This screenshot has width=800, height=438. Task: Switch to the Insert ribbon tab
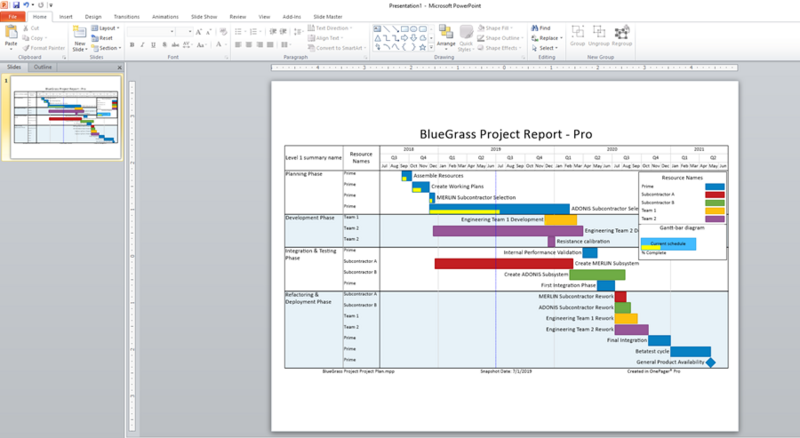[x=66, y=17]
